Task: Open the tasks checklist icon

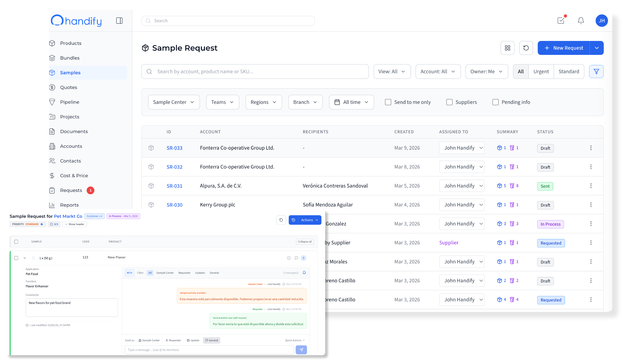Action: (x=561, y=21)
